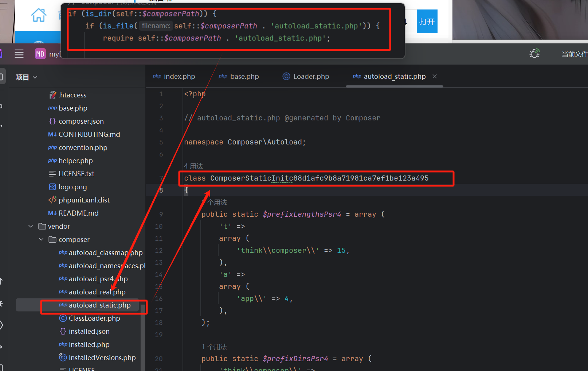The image size is (588, 371).
Task: Click the Loader.php tab class icon
Action: pyautogui.click(x=286, y=76)
